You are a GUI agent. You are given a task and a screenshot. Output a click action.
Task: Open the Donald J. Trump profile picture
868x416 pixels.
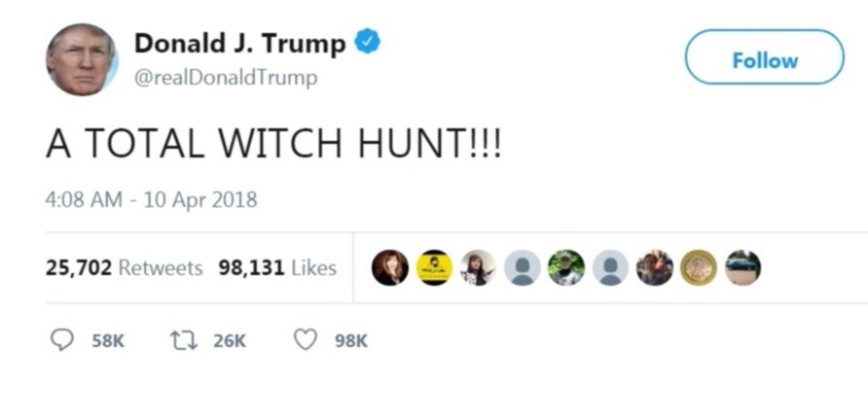tap(82, 59)
